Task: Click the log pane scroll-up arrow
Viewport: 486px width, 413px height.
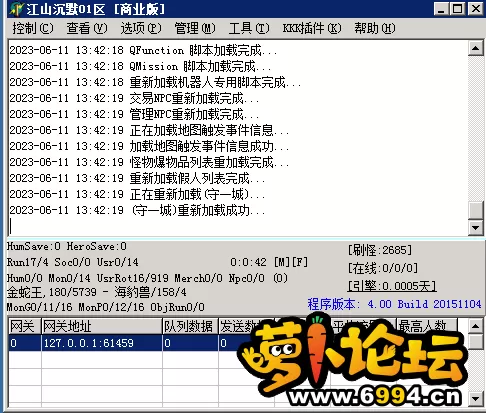Action: [x=476, y=49]
